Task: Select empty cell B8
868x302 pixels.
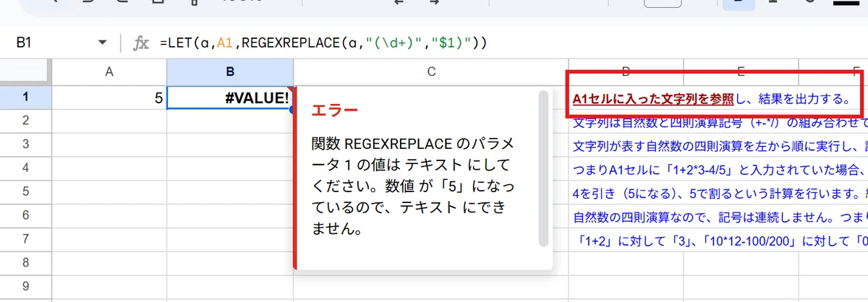Action: pyautogui.click(x=230, y=264)
